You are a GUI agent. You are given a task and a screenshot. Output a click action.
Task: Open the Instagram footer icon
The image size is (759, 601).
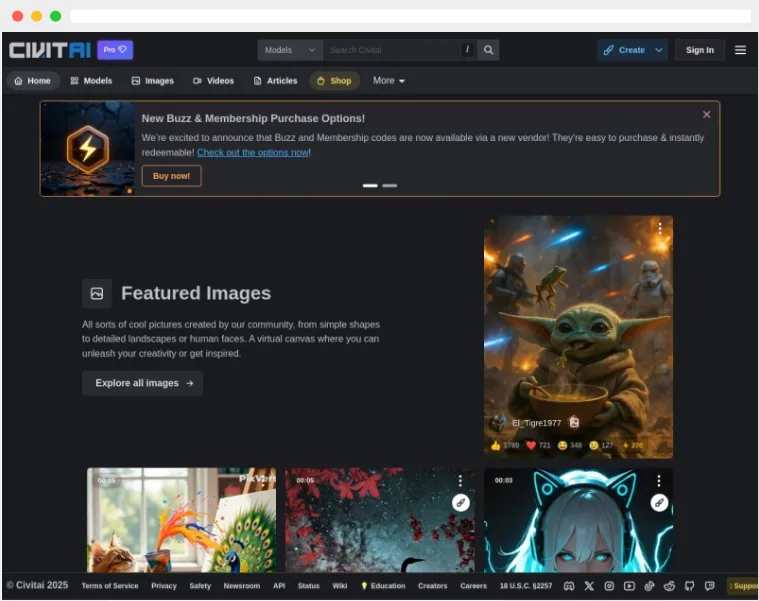(609, 586)
